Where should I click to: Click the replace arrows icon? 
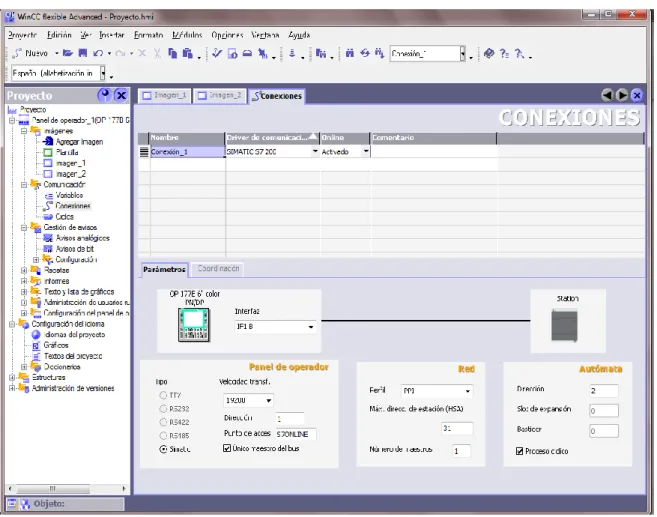pos(365,53)
